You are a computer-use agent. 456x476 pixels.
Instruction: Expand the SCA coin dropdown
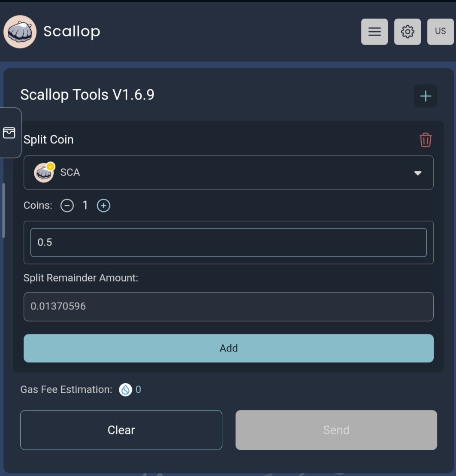229,173
